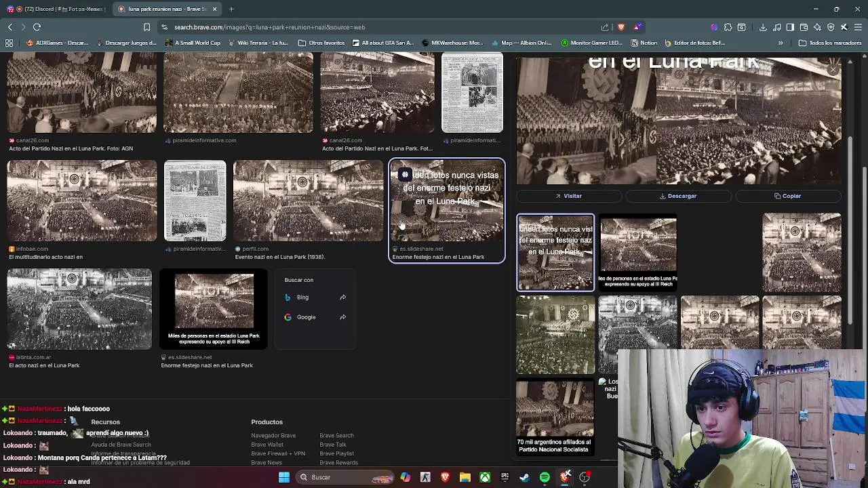Open es.slideshare.net source link below the selected image
The width and height of the screenshot is (868, 488).
[420, 249]
